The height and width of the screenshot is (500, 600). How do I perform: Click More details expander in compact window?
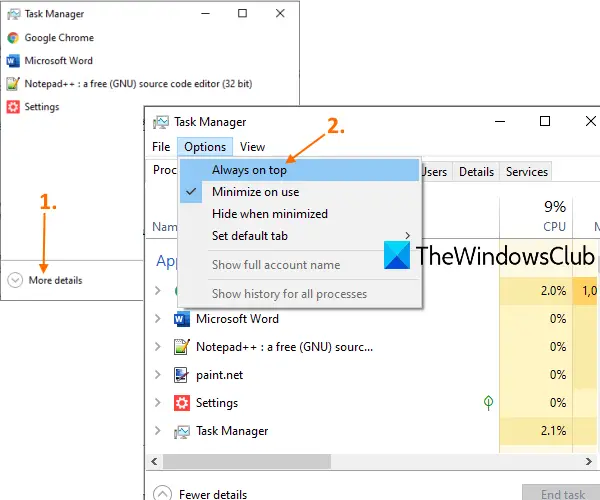coord(45,280)
